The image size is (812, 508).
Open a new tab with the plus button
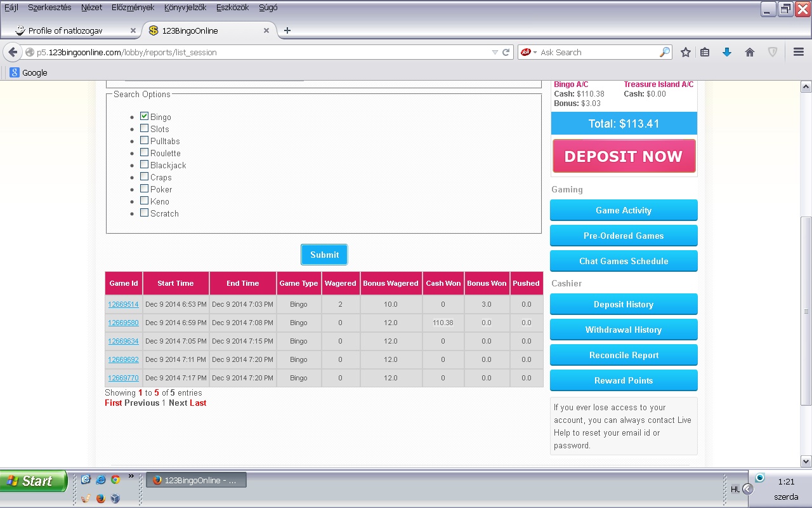pos(287,30)
